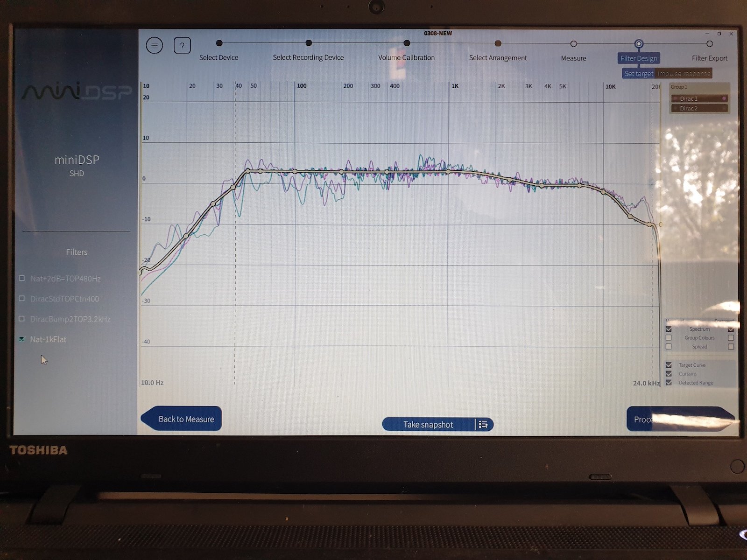Click the Measure step circle
This screenshot has width=747, height=560.
coord(573,44)
